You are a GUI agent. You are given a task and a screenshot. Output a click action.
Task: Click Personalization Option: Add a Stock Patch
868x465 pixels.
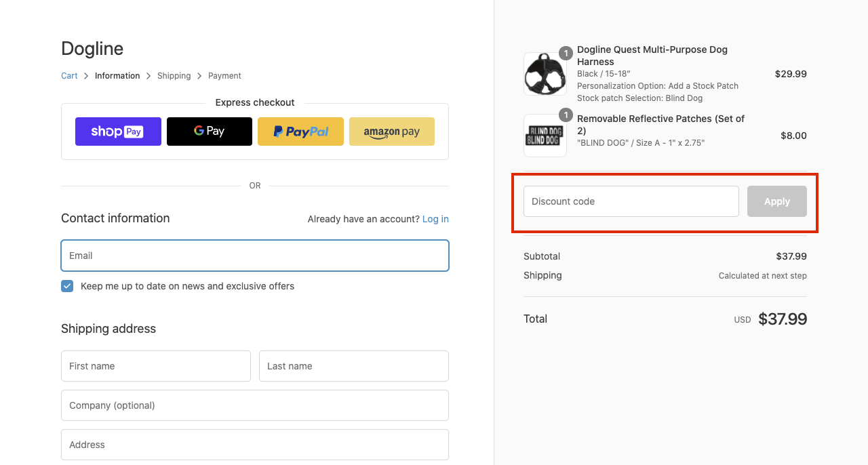(658, 86)
